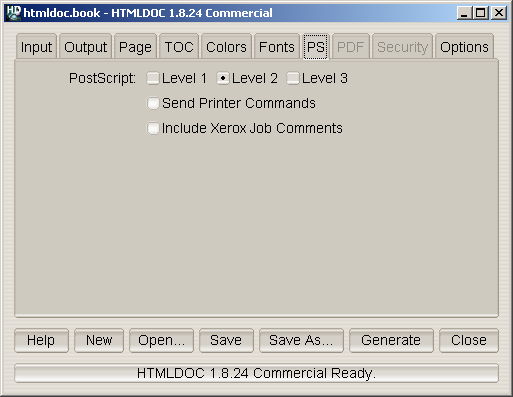Click the Save As... button
Image resolution: width=513 pixels, height=397 pixels.
tap(301, 340)
